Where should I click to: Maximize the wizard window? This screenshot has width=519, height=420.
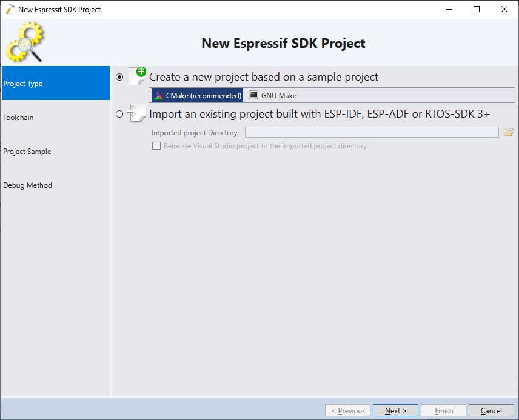tap(477, 9)
